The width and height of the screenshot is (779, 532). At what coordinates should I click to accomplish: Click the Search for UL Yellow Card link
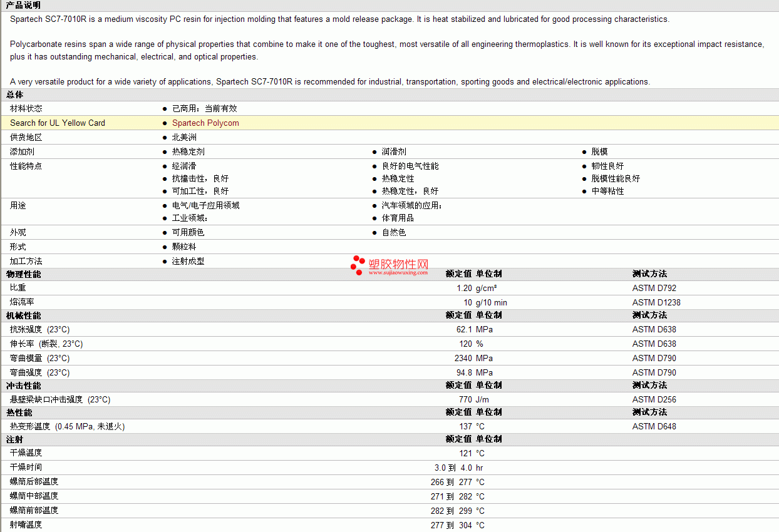pyautogui.click(x=58, y=123)
